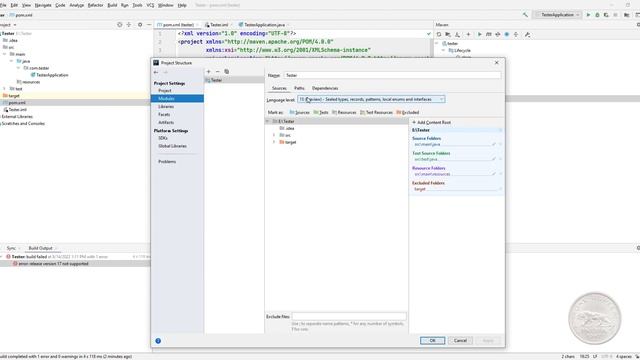Collapse the E:\Tester content root node
640x360 pixels.
[268, 122]
